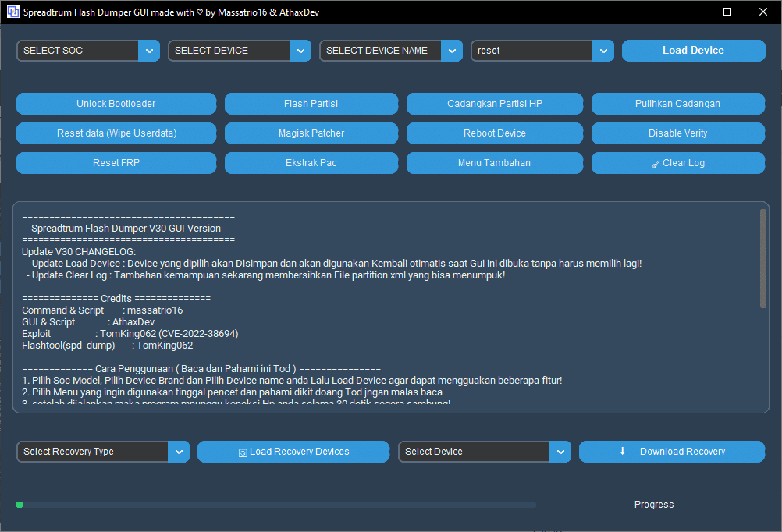Image resolution: width=782 pixels, height=532 pixels.
Task: Run Cadangkan Partisi HP backup
Action: [x=494, y=103]
